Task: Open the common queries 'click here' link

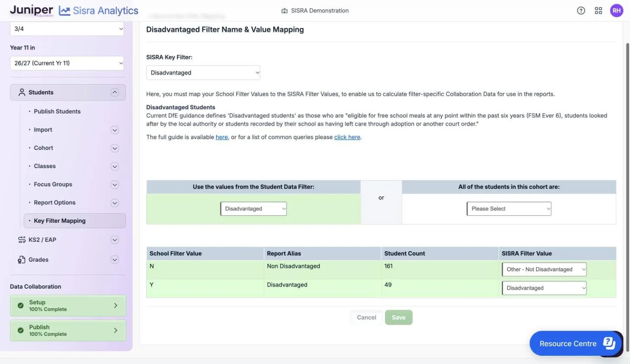Action: point(347,137)
